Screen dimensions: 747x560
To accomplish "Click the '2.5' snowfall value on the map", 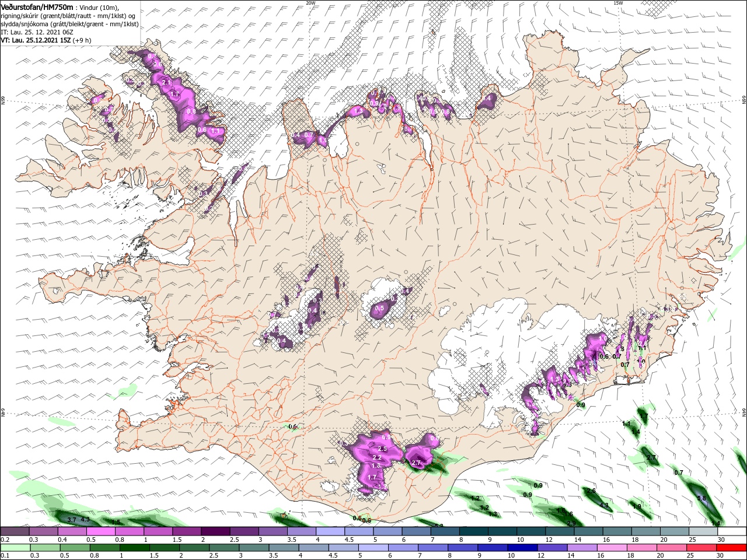I will (383, 449).
